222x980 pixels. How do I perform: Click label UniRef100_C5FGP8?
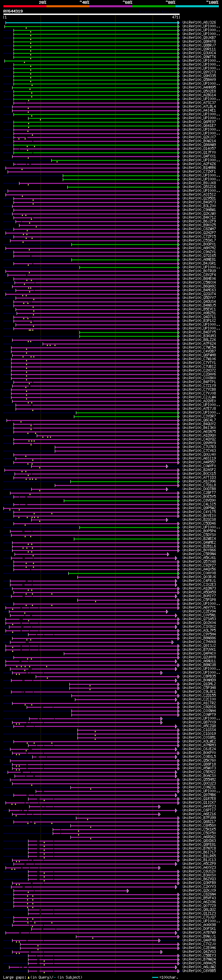199,600
